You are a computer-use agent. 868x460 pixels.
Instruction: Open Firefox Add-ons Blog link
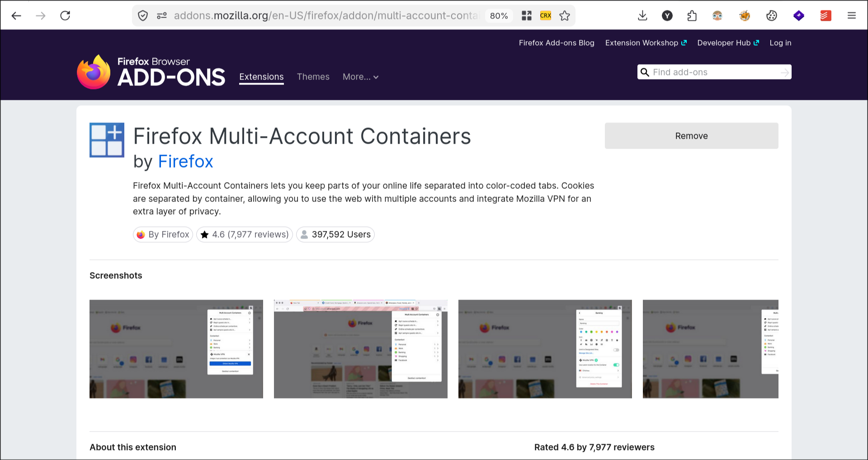click(557, 43)
